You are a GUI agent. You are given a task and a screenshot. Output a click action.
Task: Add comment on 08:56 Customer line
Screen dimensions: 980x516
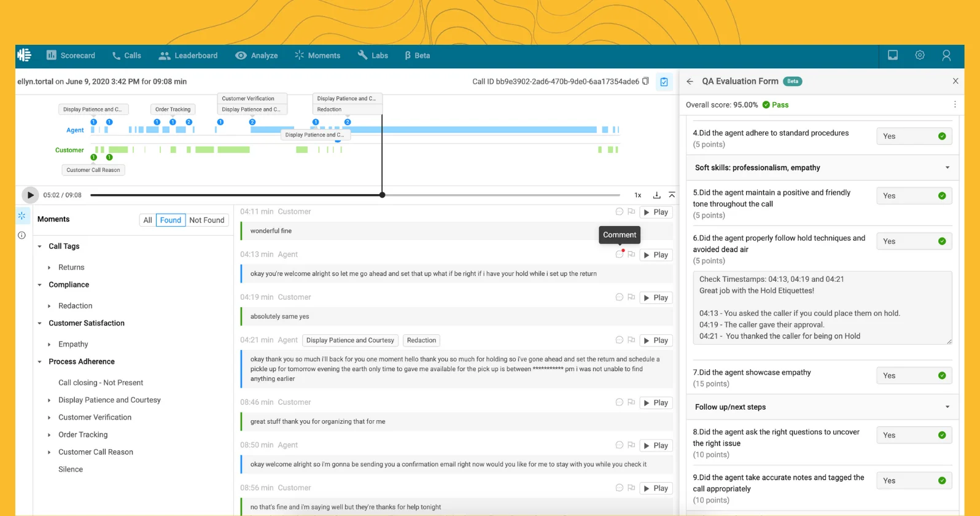[x=620, y=487]
